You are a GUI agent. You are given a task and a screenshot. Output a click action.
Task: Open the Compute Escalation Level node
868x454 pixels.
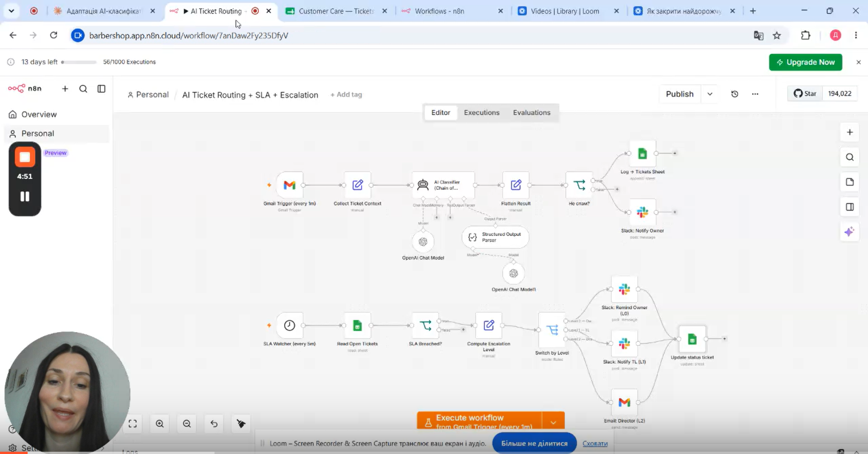coord(489,325)
